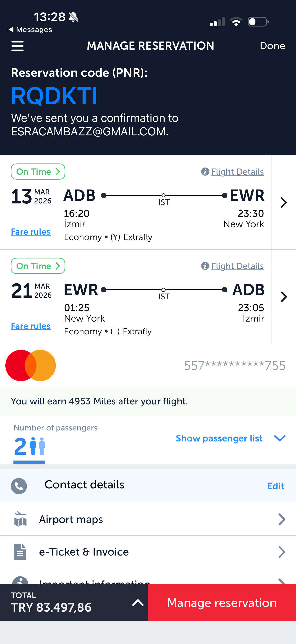The image size is (296, 644).
Task: Tap info icon for ADB to EWR flight
Action: point(205,172)
